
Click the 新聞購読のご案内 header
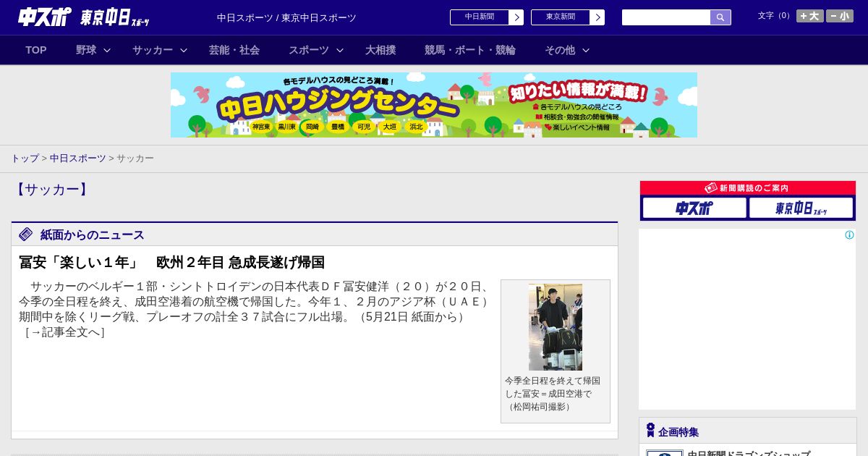(748, 187)
